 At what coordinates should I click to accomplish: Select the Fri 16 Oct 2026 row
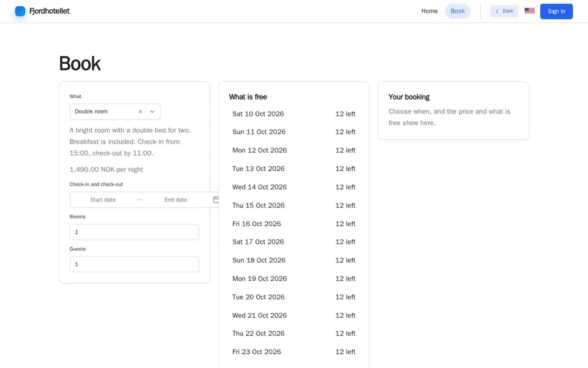coord(293,224)
